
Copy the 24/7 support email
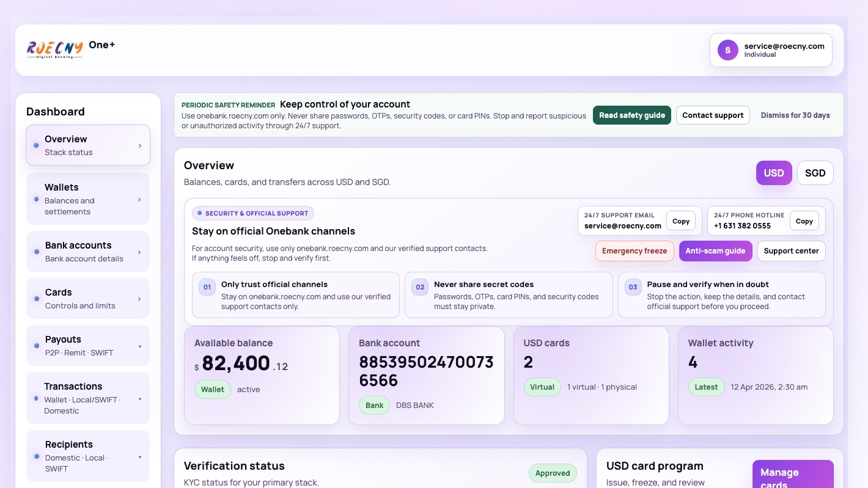click(680, 221)
